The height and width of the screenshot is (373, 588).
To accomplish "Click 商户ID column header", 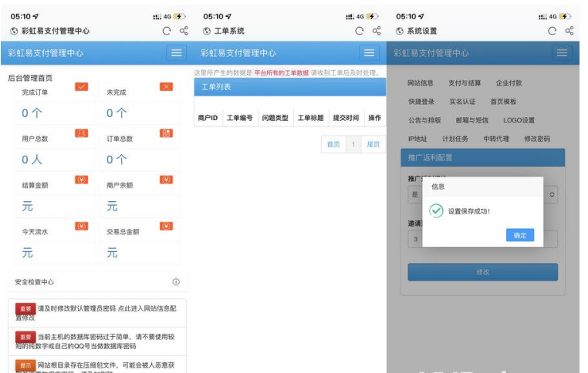I will (208, 118).
